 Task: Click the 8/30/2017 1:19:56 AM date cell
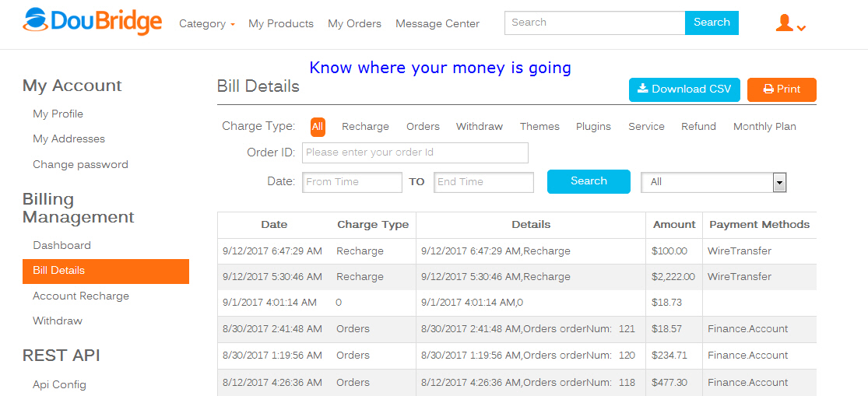pos(272,356)
